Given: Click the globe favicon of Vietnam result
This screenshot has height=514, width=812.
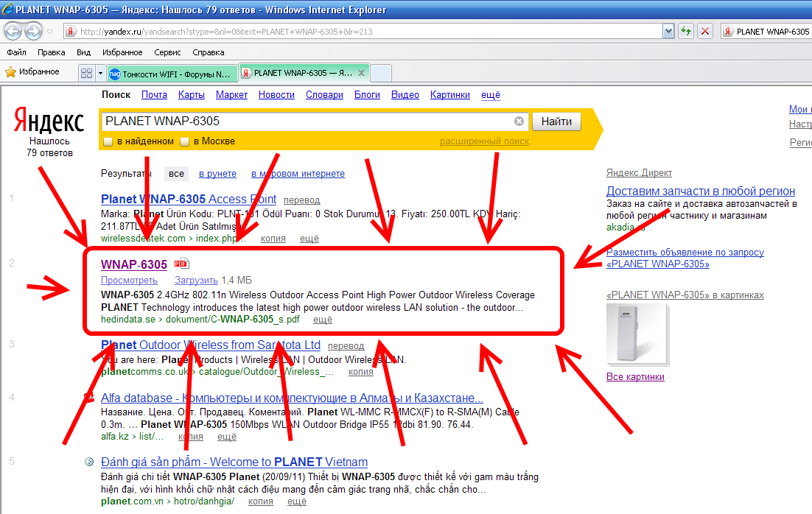Looking at the screenshot, I should coord(89,462).
